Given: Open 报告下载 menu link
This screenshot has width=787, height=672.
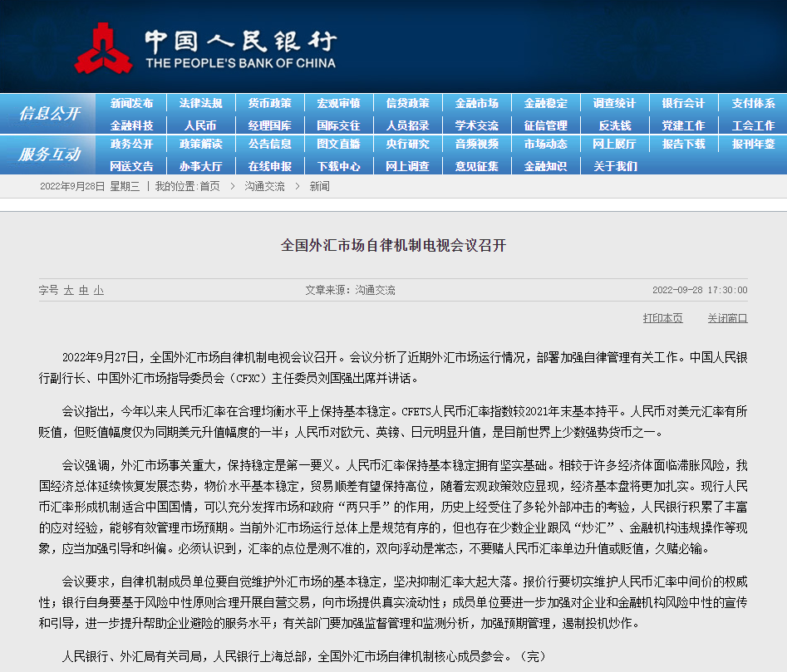Looking at the screenshot, I should pyautogui.click(x=684, y=144).
